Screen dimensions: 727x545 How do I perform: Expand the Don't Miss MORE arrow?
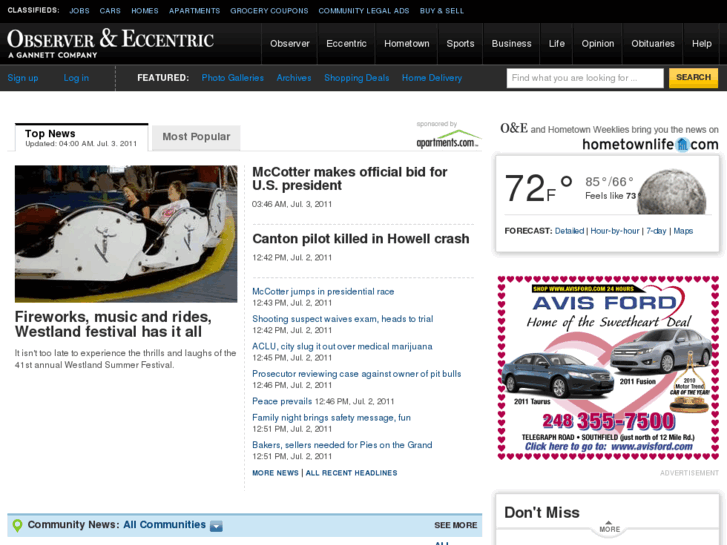tap(609, 527)
